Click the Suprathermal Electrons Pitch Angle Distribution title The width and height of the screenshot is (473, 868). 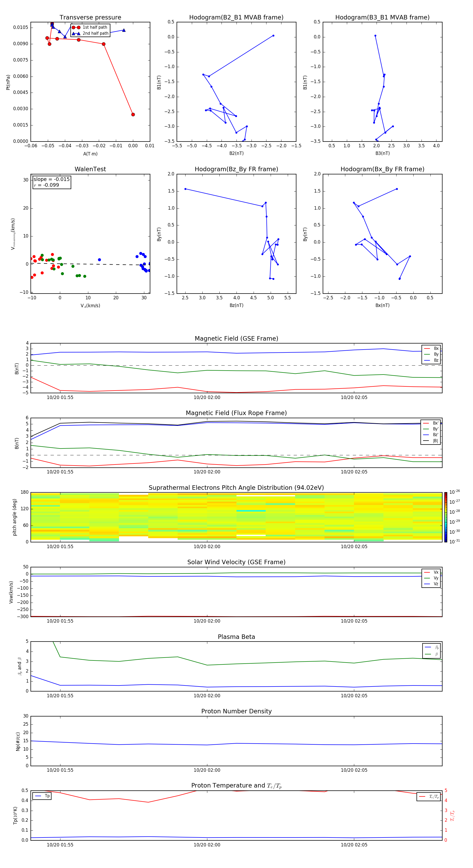(x=236, y=488)
